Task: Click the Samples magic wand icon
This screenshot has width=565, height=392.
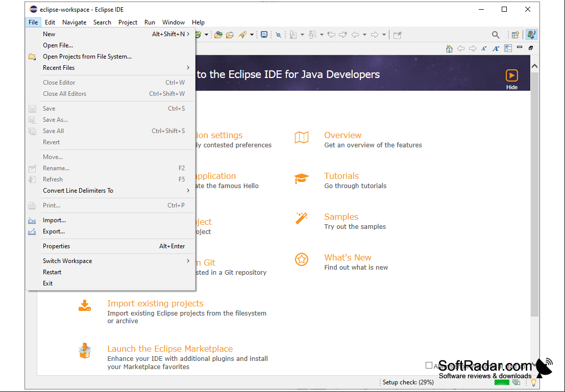Action: 302,218
